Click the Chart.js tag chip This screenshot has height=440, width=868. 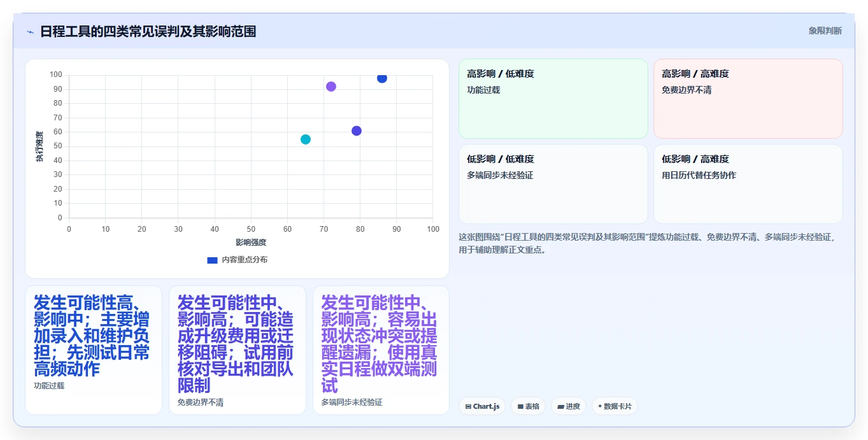[482, 406]
